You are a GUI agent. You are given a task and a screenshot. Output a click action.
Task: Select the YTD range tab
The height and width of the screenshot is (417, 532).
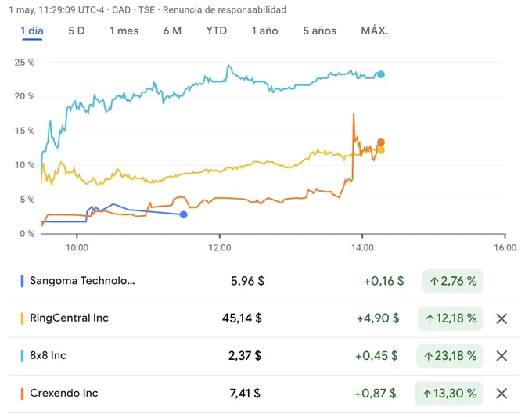217,31
